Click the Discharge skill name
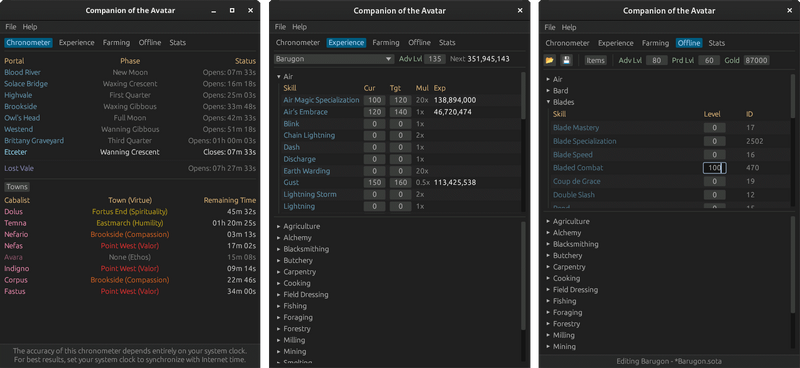Image resolution: width=800 pixels, height=368 pixels. 298,159
